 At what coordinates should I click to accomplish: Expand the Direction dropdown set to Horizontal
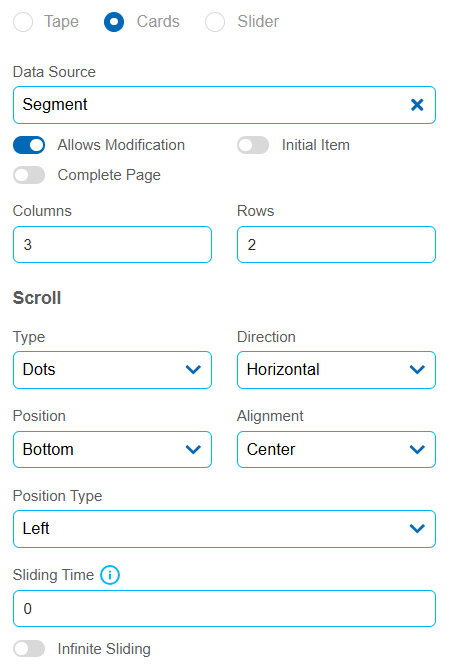(336, 370)
